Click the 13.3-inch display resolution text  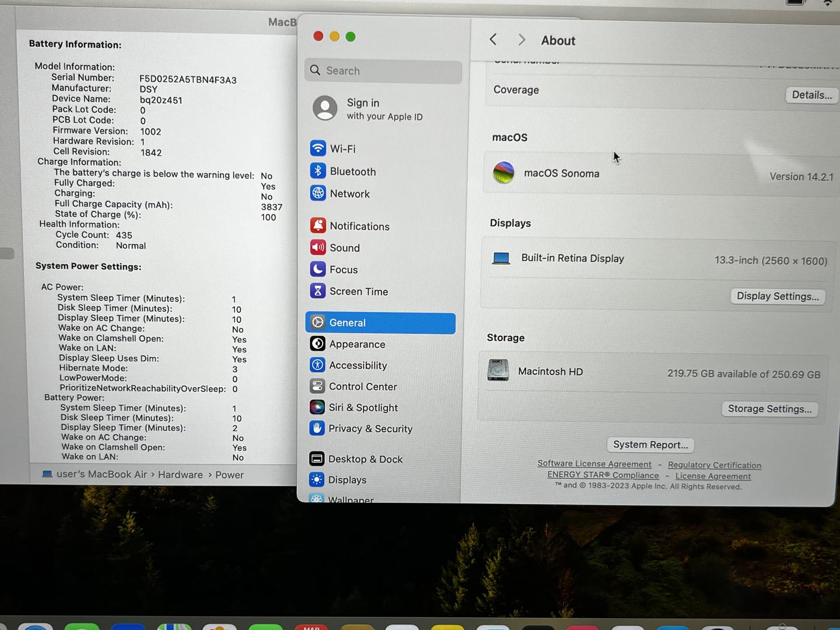point(771,261)
